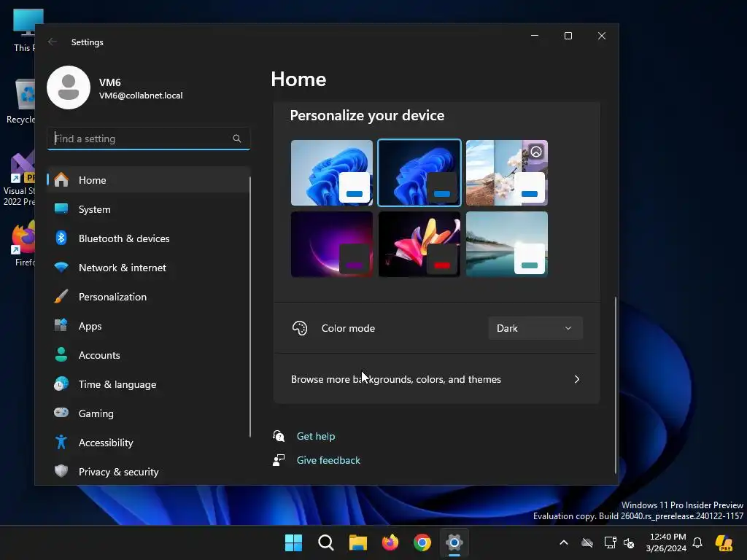Click the Bluetooth icon in sidebar
747x560 pixels.
pos(61,238)
